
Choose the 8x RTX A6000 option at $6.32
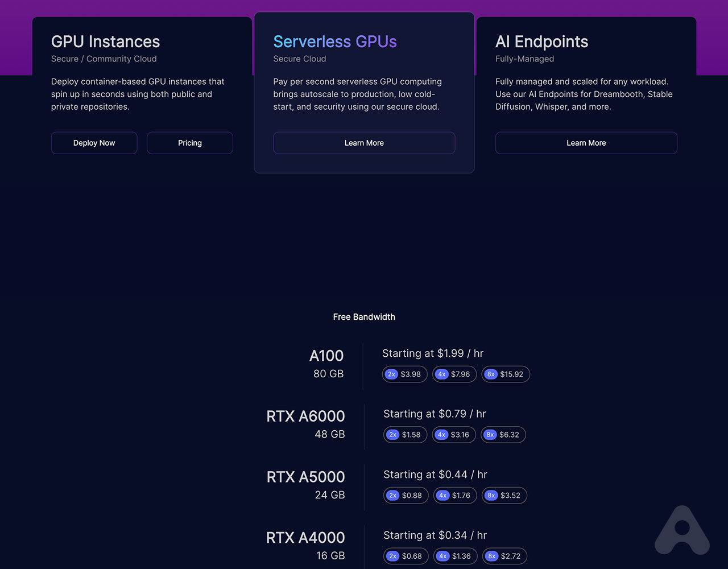[x=503, y=435]
